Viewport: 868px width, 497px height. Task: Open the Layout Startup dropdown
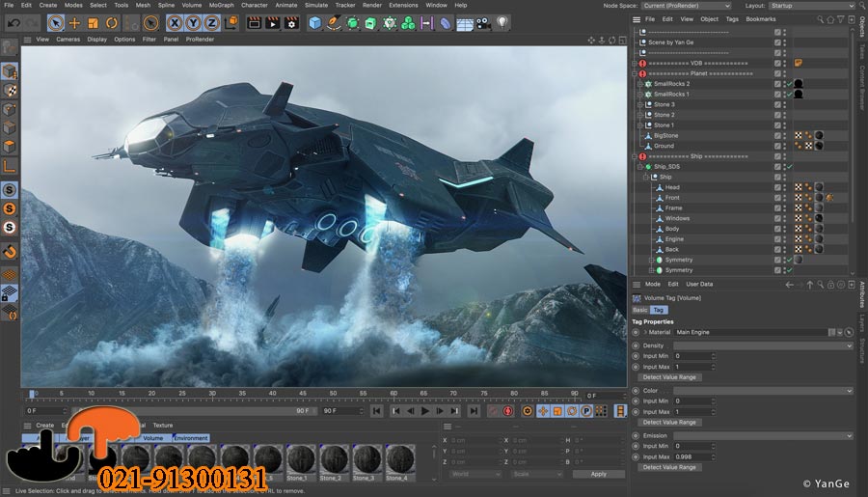tap(811, 6)
